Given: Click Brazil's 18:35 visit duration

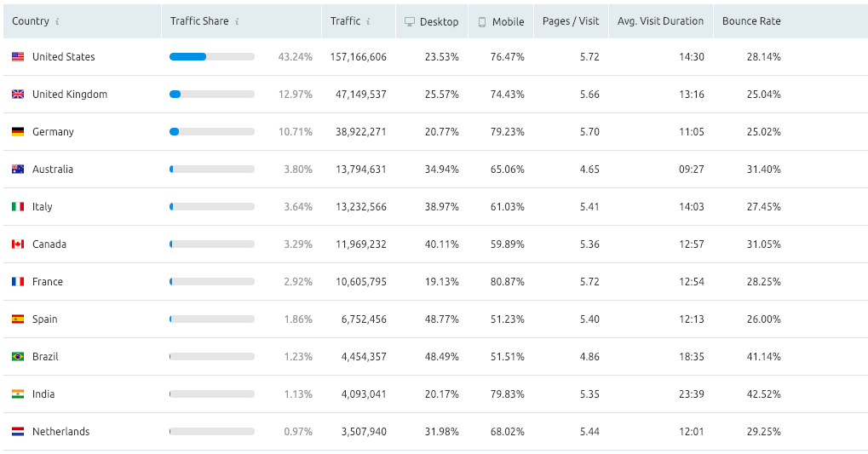Looking at the screenshot, I should 692,357.
